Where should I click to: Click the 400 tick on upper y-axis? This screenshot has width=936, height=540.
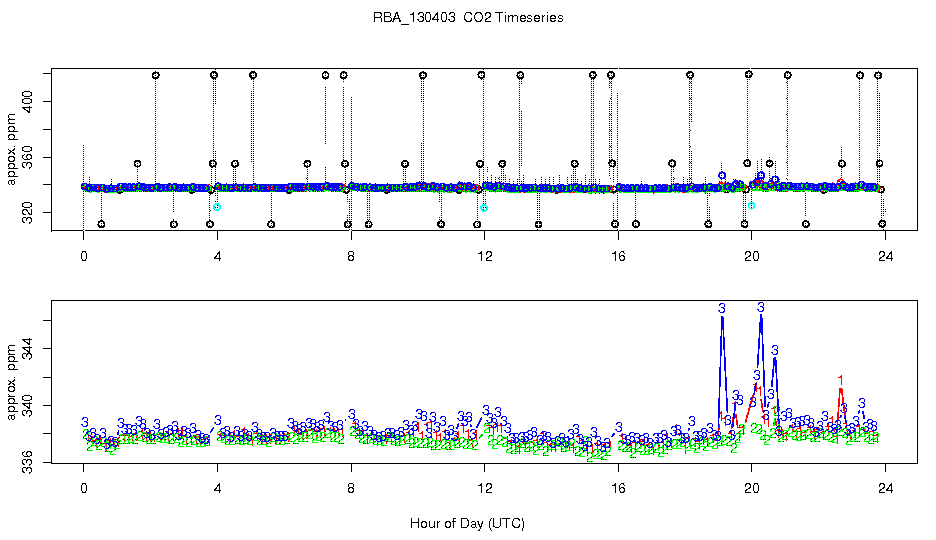click(27, 101)
